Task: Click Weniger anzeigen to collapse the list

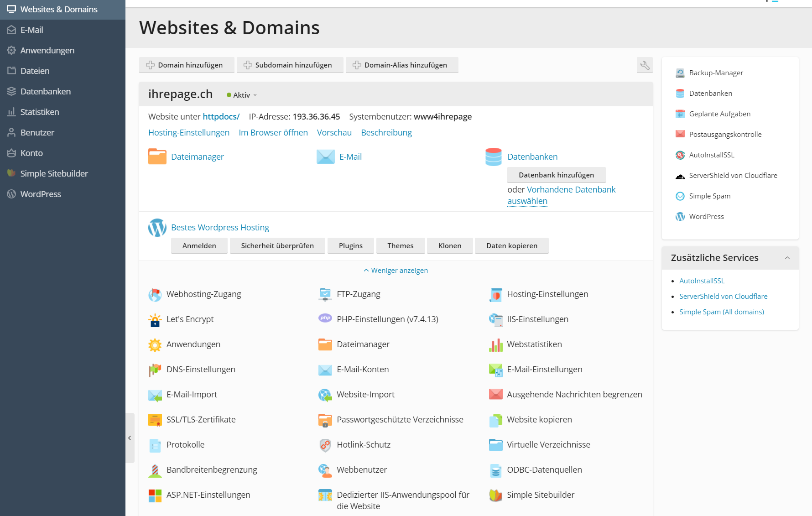Action: (396, 270)
